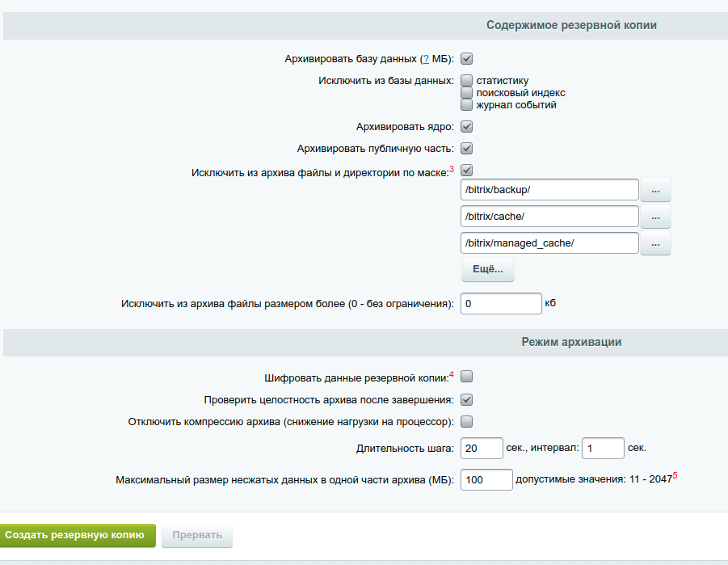
Task: Click the step duration field showing 20
Action: [x=482, y=449]
